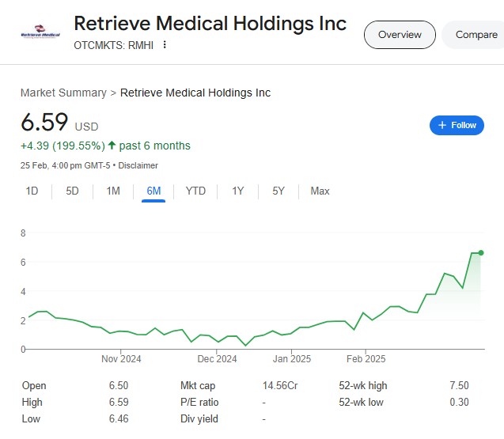This screenshot has height=439, width=504.
Task: Click the Retrieve Medical company logo
Action: tap(40, 32)
